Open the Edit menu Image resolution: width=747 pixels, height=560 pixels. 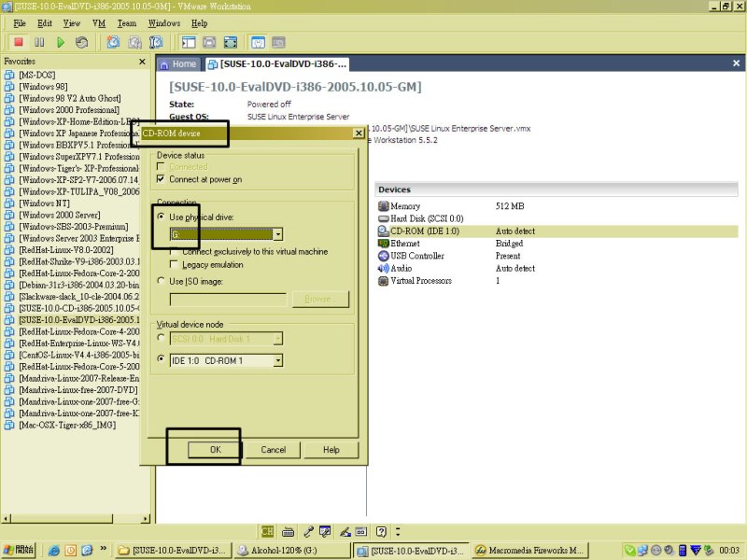[x=45, y=23]
